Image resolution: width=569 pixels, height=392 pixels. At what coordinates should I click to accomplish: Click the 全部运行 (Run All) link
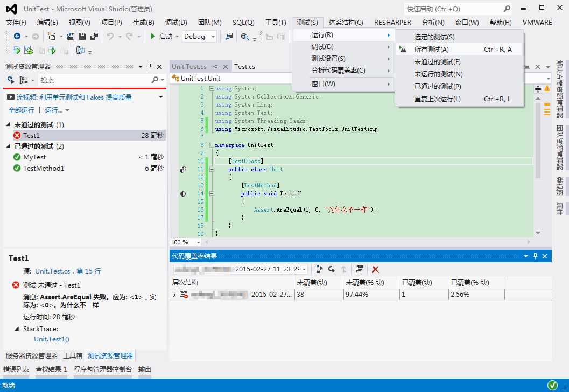(x=22, y=110)
